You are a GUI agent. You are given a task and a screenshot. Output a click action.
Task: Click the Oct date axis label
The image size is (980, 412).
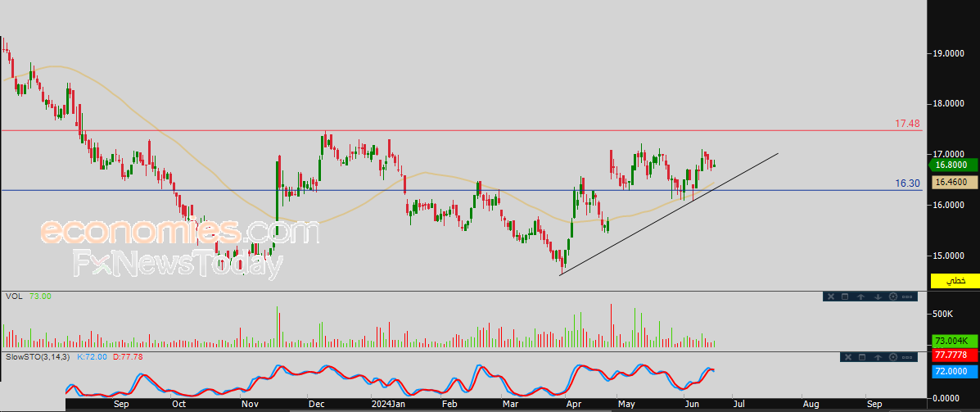(178, 404)
